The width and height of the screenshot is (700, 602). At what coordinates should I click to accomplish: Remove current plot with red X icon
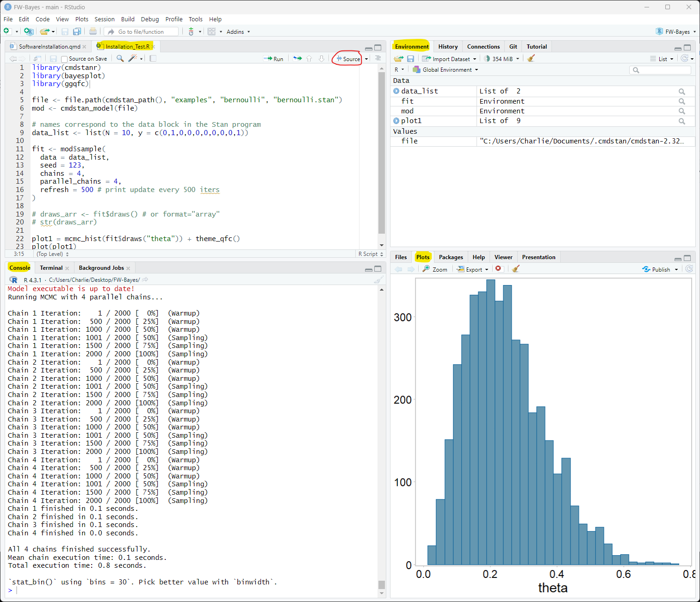coord(498,269)
